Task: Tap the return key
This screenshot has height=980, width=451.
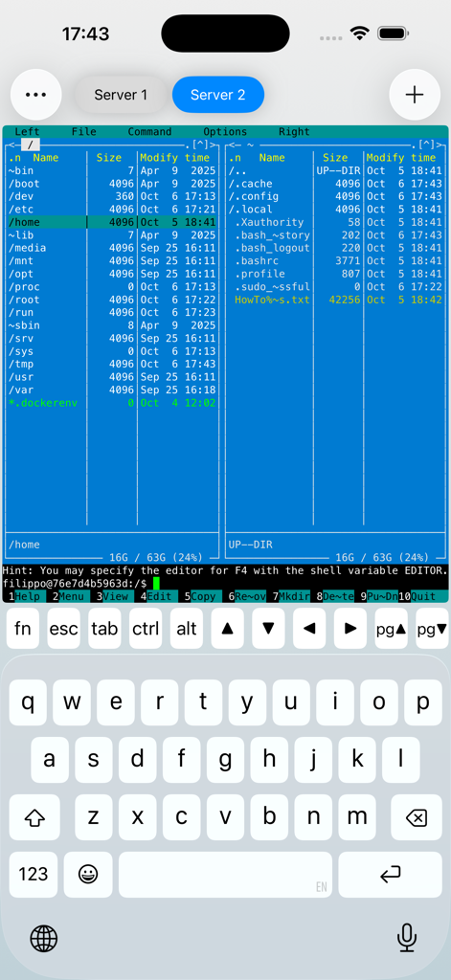Action: tap(391, 875)
